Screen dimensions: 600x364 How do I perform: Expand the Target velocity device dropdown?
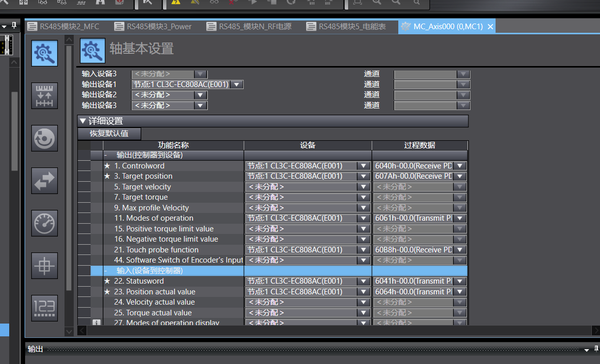coord(363,187)
